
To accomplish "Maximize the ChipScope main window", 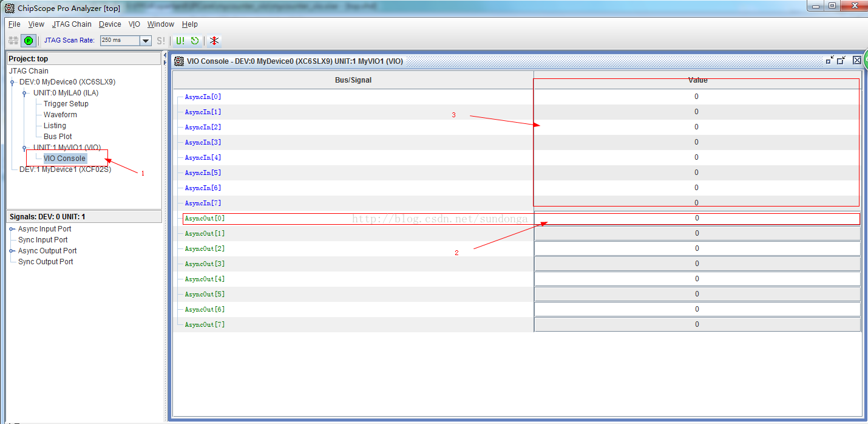I will pyautogui.click(x=832, y=6).
